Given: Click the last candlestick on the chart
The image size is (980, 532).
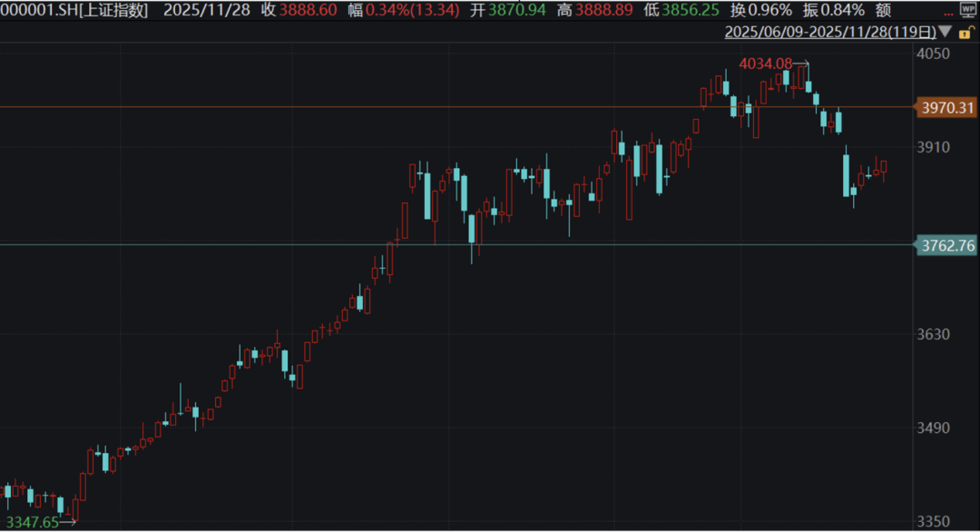Looking at the screenshot, I should point(884,167).
